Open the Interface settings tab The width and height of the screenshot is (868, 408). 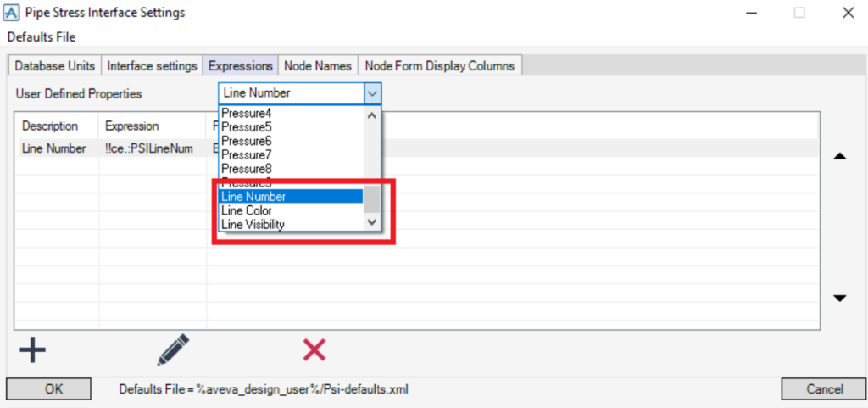click(153, 65)
